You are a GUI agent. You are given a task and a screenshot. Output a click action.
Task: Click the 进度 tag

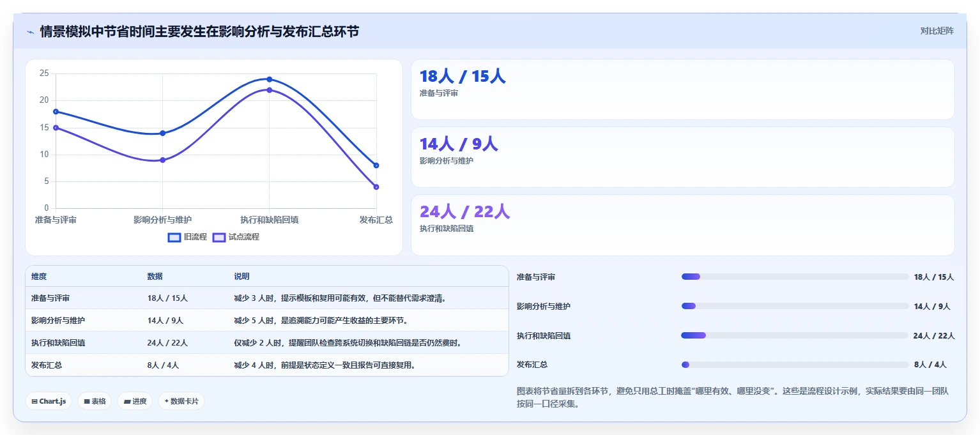(x=135, y=401)
